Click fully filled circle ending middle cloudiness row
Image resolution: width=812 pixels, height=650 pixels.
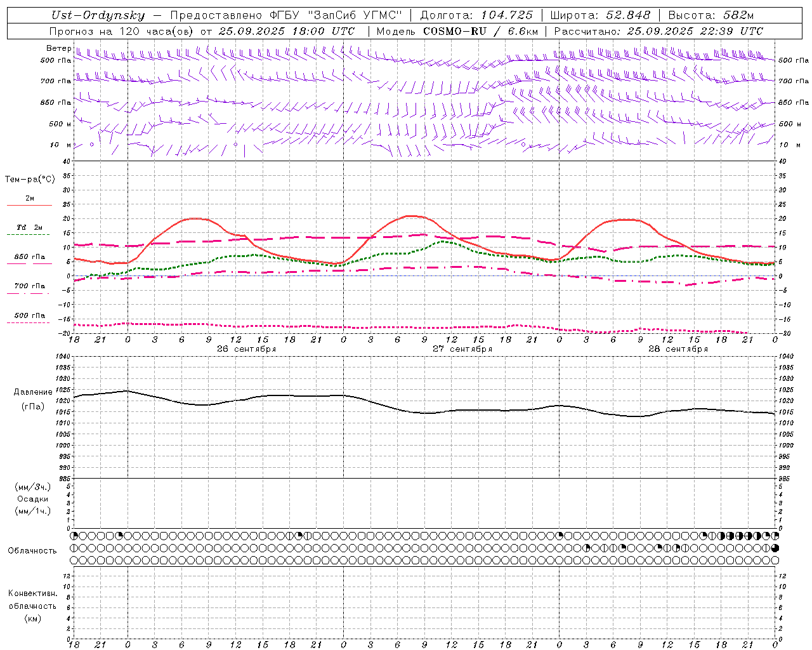click(x=775, y=548)
